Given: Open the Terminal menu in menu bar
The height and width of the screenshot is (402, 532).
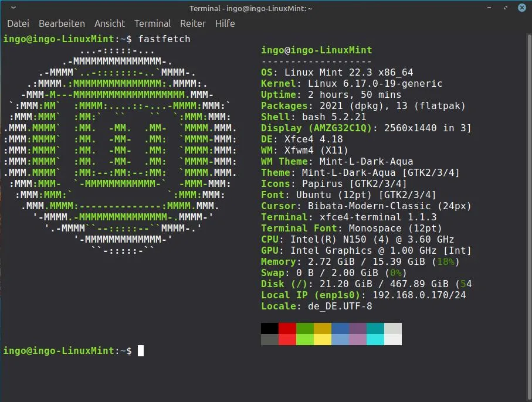Looking at the screenshot, I should tap(153, 23).
